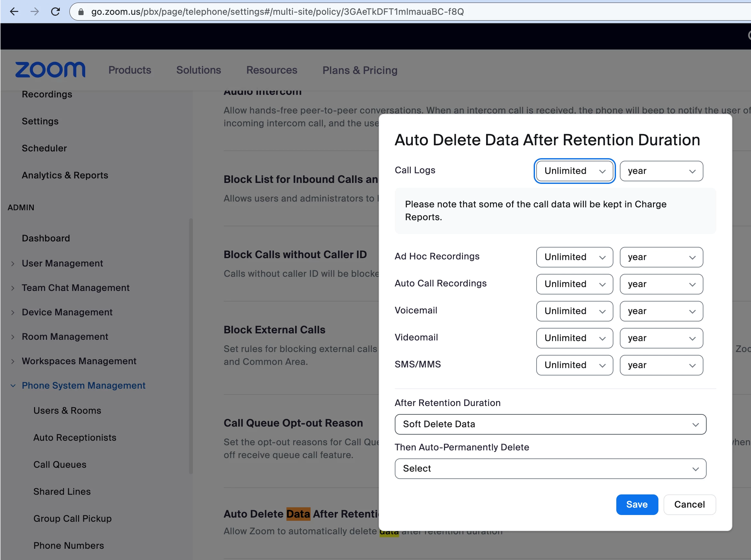Expand Device Management section arrow

13,312
